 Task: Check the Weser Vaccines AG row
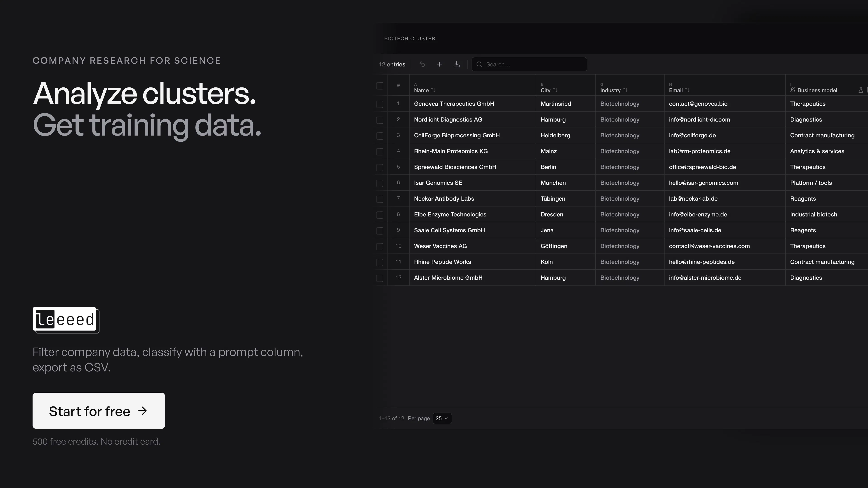(x=380, y=246)
